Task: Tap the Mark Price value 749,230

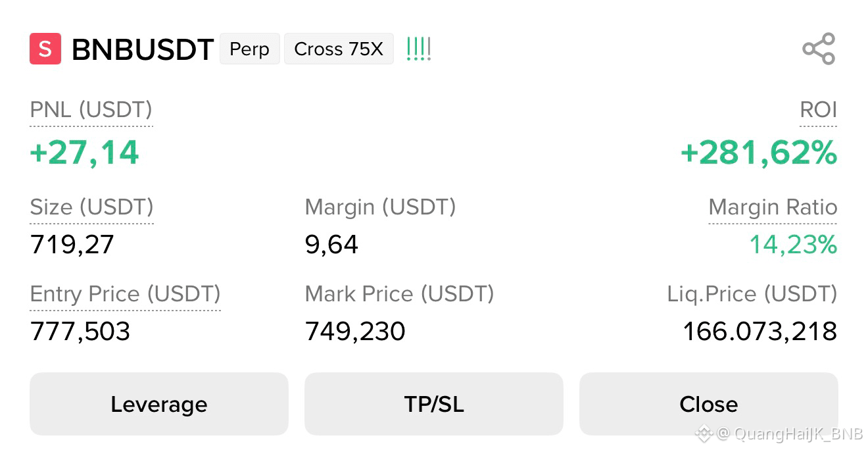Action: (355, 331)
